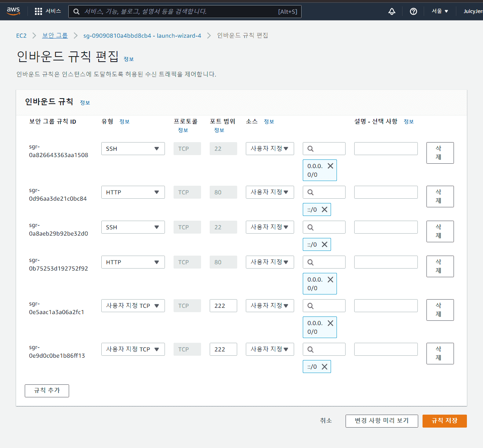This screenshot has height=448, width=483.
Task: Remove 0.0.0.0/0 from rule sgr-0b75253d192752f92
Action: click(330, 280)
